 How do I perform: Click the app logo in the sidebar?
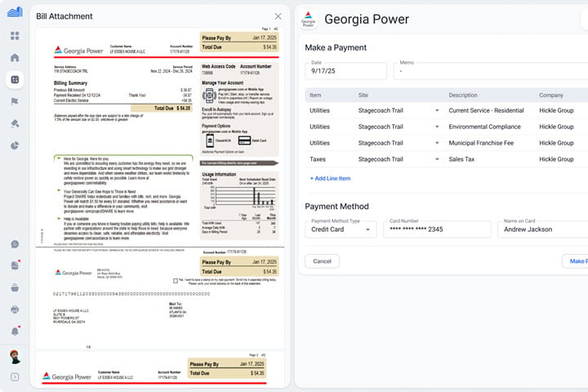(15, 12)
